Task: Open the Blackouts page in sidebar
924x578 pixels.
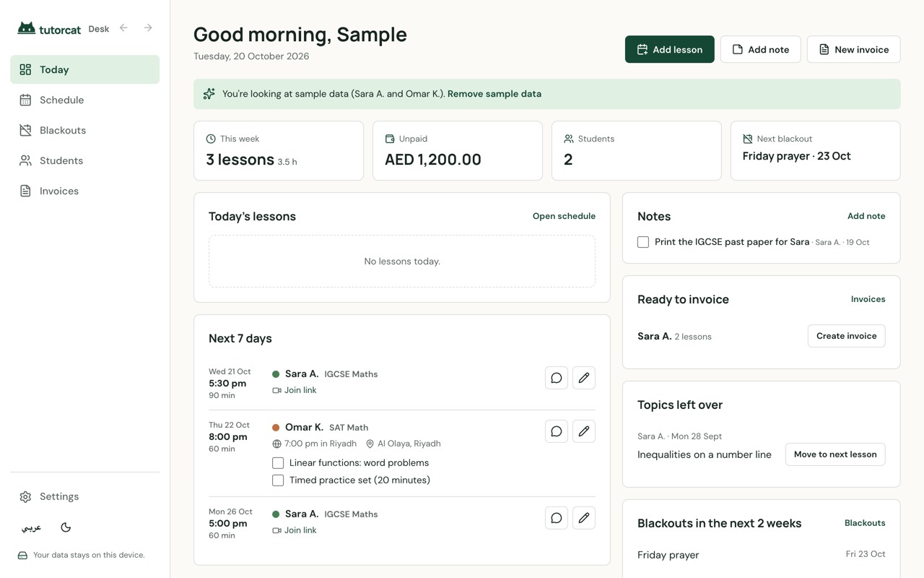Action: click(85, 130)
